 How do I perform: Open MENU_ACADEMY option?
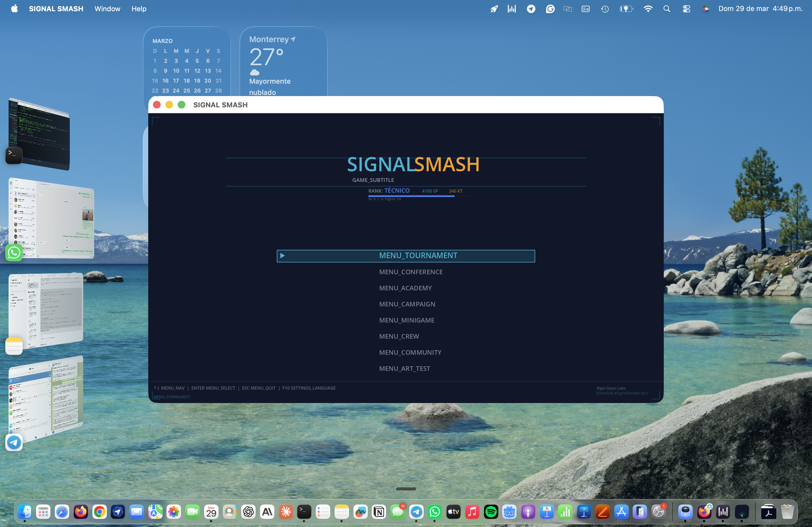click(x=405, y=288)
